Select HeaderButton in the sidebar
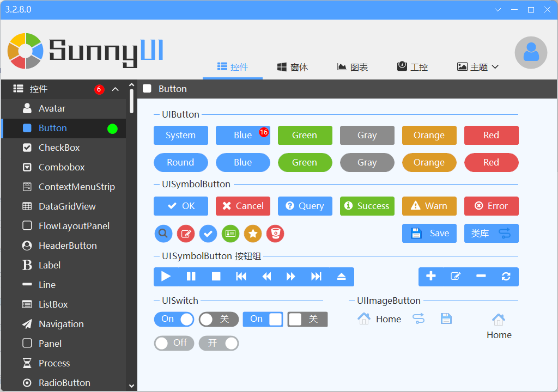Image resolution: width=558 pixels, height=392 pixels. (x=64, y=246)
